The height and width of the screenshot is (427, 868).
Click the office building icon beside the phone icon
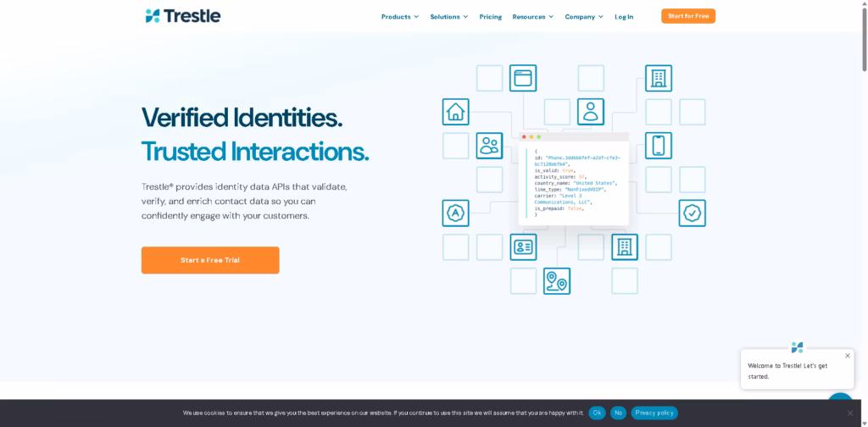coord(658,78)
